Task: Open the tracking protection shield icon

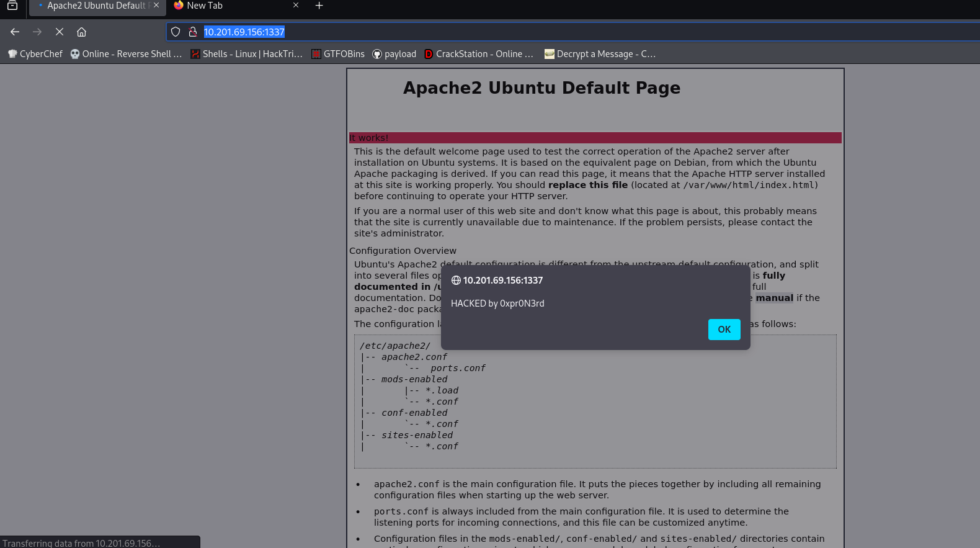Action: pyautogui.click(x=176, y=32)
